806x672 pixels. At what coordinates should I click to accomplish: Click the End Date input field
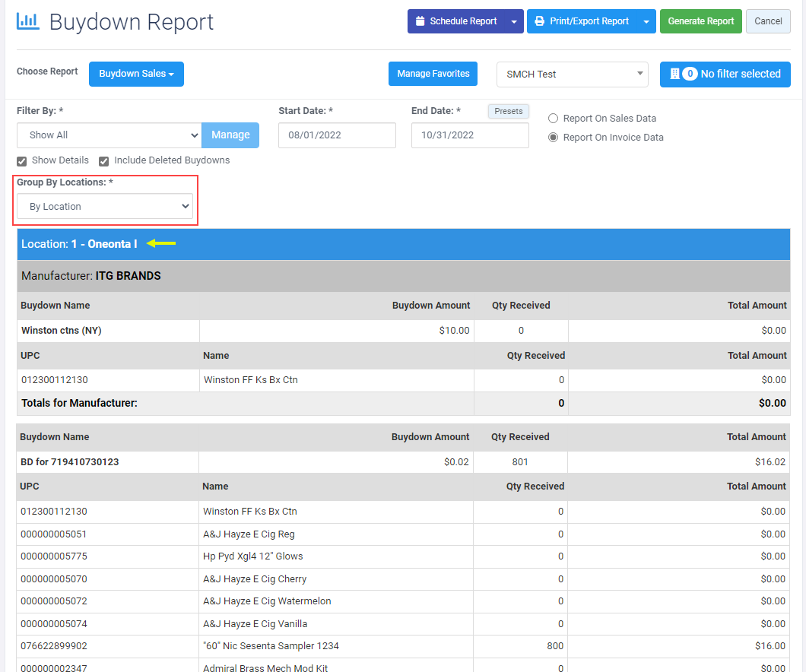tap(470, 135)
